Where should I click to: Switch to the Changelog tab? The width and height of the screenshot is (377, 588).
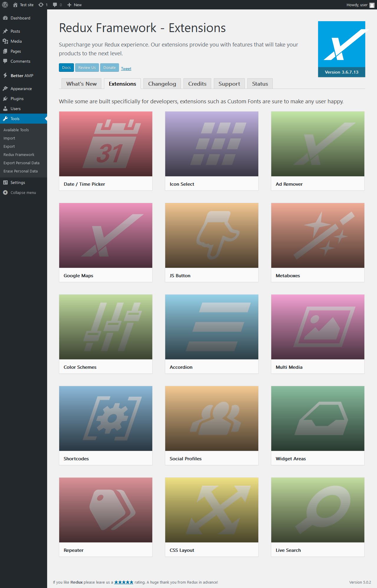[162, 84]
